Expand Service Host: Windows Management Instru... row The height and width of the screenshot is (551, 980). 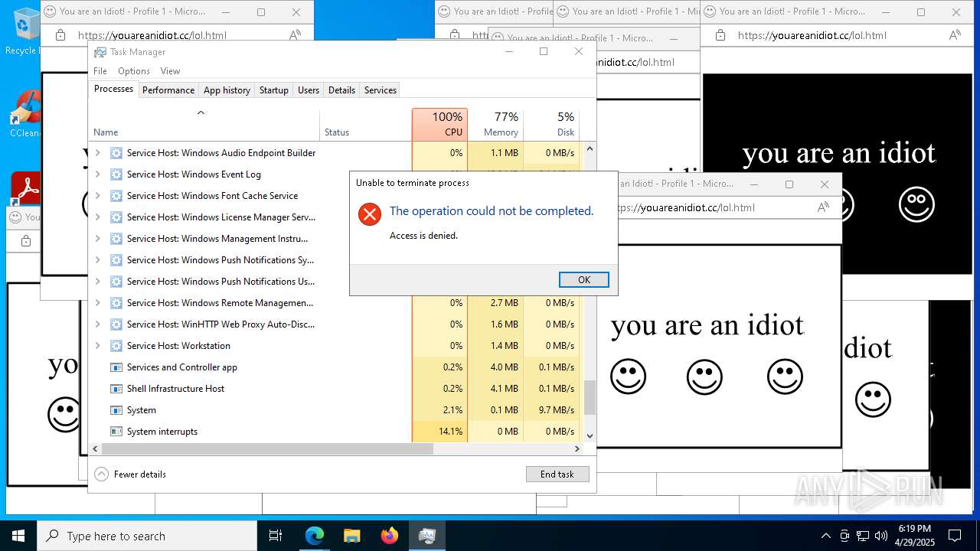click(97, 239)
